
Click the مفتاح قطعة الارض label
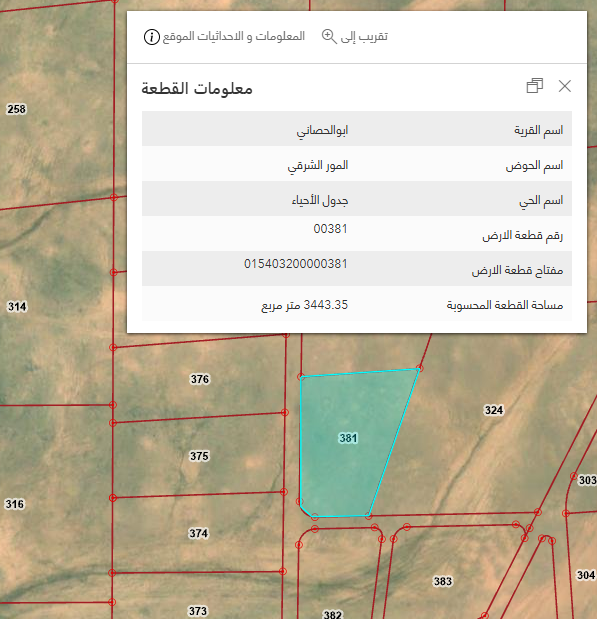click(x=517, y=270)
